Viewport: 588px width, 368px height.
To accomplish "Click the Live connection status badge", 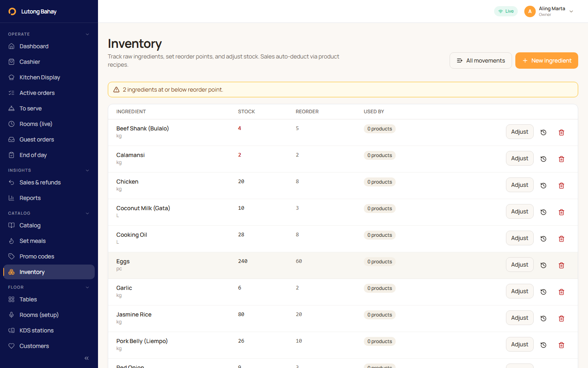I will click(506, 11).
